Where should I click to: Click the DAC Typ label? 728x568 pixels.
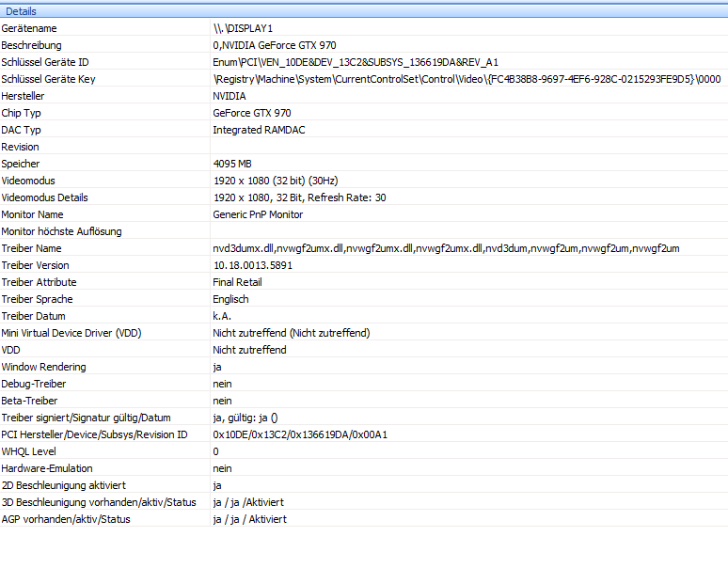(21, 130)
